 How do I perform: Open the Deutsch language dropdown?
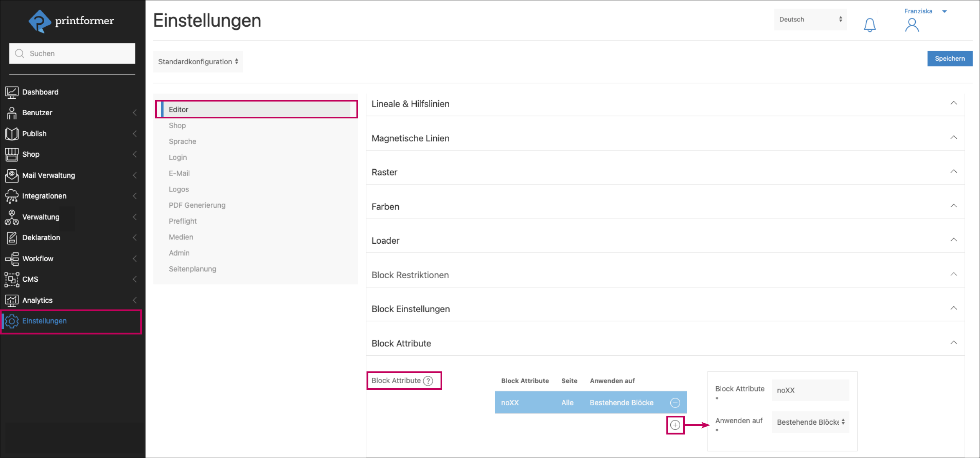(x=810, y=20)
